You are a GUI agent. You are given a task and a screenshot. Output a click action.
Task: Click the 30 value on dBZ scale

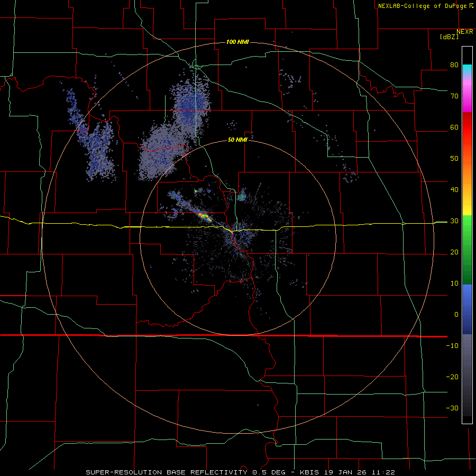coord(454,221)
